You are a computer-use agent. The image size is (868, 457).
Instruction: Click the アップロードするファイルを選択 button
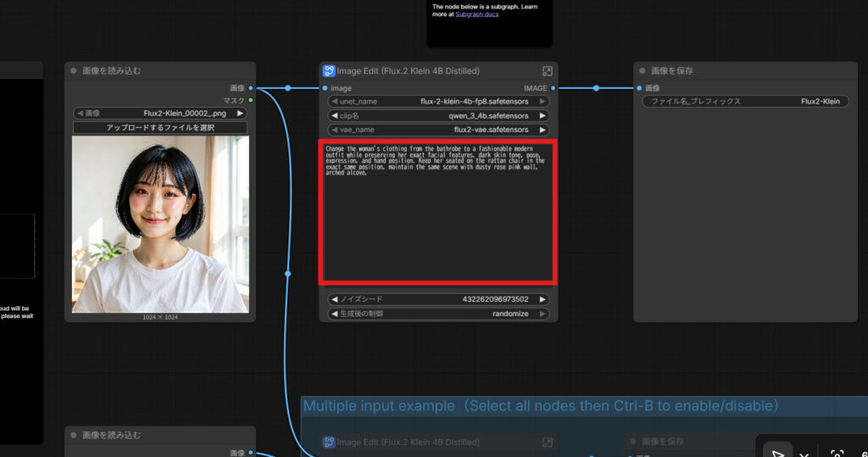[160, 127]
